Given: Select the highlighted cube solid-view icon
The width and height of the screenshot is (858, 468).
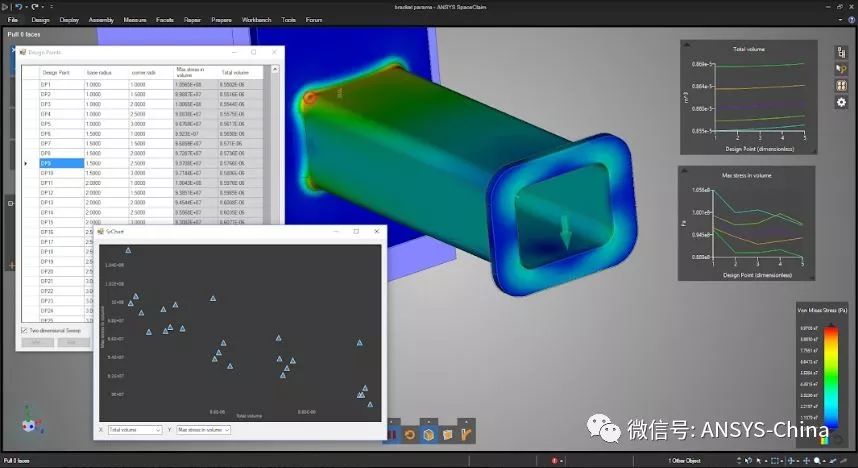Looking at the screenshot, I should pos(428,435).
